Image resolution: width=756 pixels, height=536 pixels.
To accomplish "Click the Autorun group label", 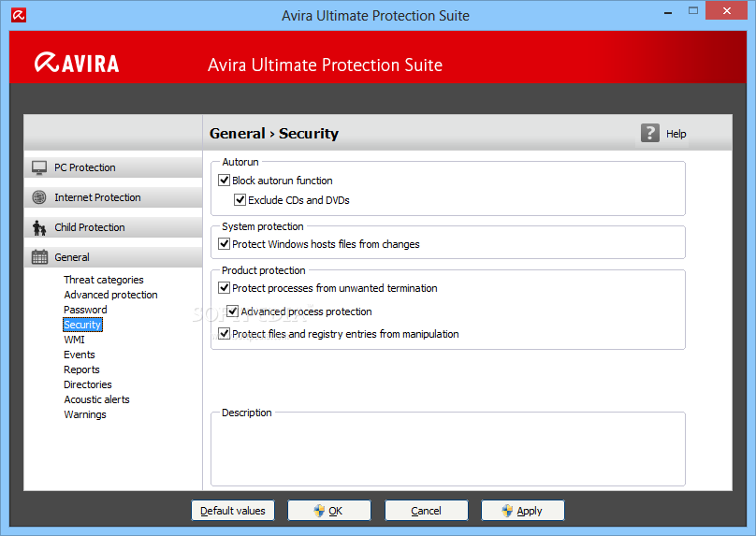I will click(x=240, y=162).
